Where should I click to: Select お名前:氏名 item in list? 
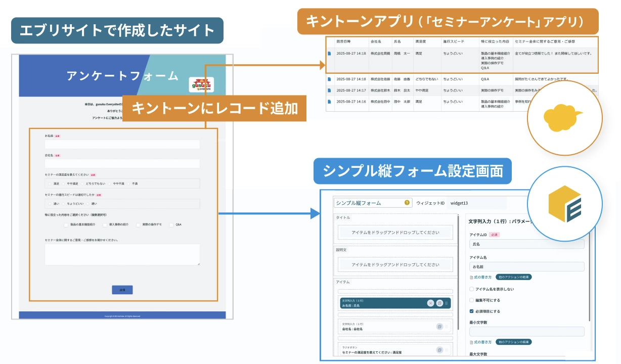(x=396, y=303)
